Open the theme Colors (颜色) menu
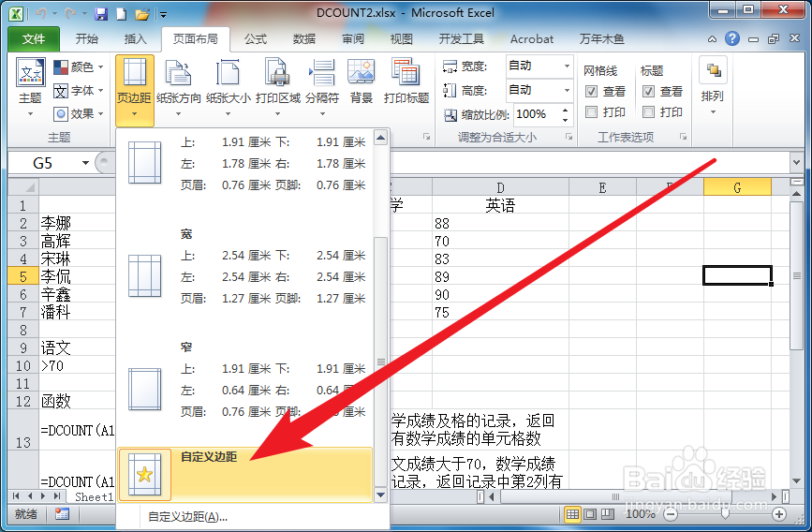 (x=78, y=66)
